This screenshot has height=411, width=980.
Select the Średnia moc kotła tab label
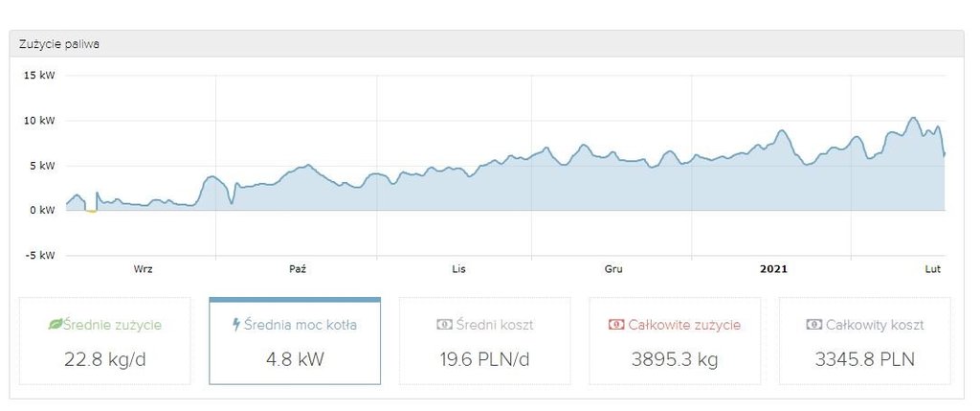tap(301, 325)
